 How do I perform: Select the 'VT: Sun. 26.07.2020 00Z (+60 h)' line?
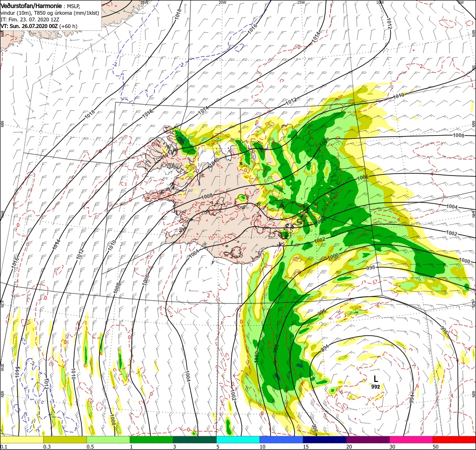(39, 26)
